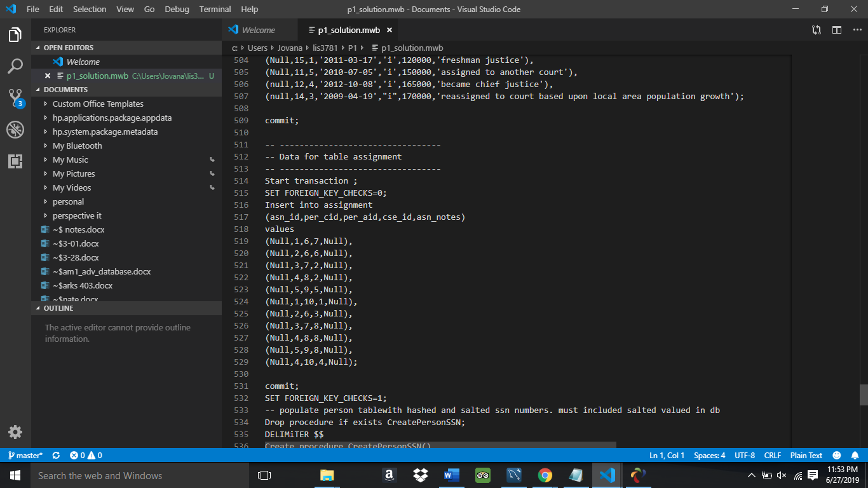The height and width of the screenshot is (488, 868).
Task: Collapse the Open Editors section
Action: point(68,48)
